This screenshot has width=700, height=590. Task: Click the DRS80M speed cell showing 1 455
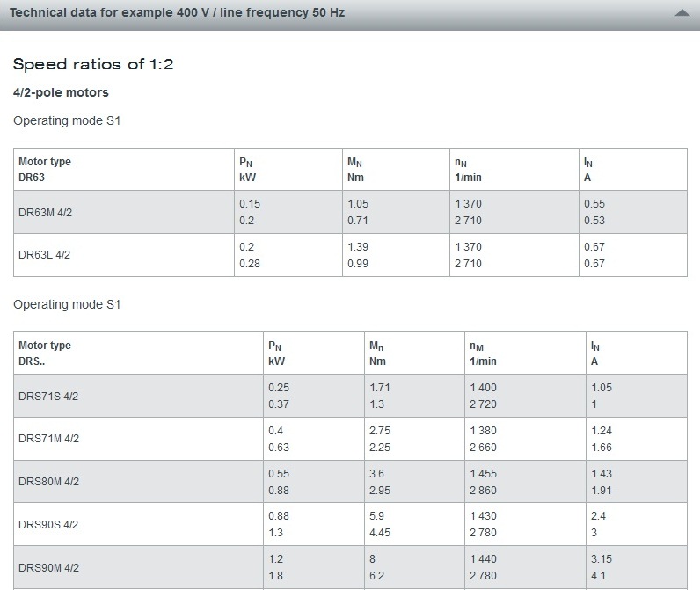(483, 474)
